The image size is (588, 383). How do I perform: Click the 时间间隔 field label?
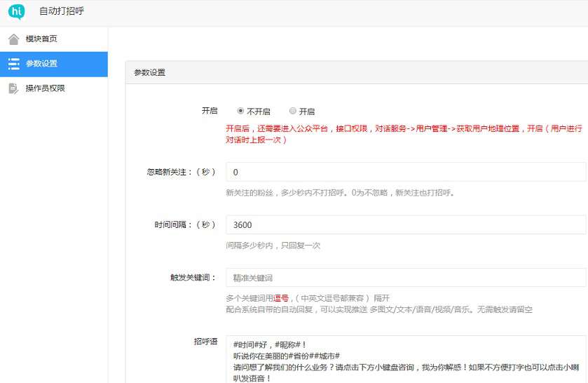tap(186, 224)
